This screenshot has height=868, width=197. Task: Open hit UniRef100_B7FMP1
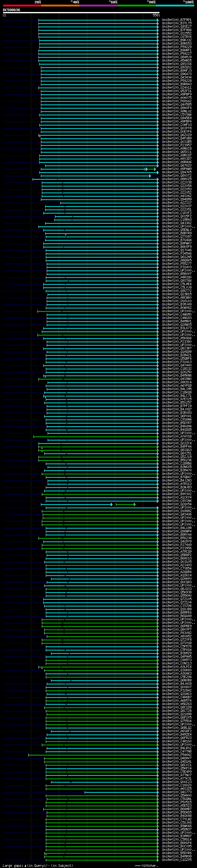(x=176, y=20)
